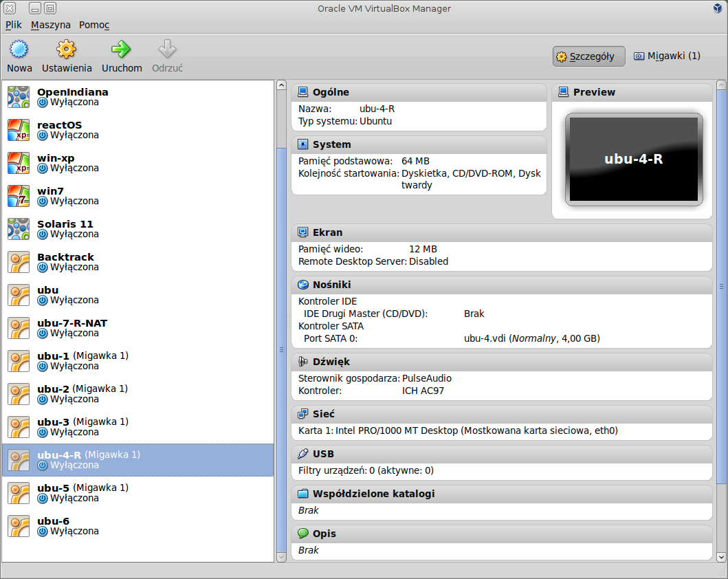728x579 pixels.
Task: Select the OpenIndiana machine icon
Action: pos(19,97)
